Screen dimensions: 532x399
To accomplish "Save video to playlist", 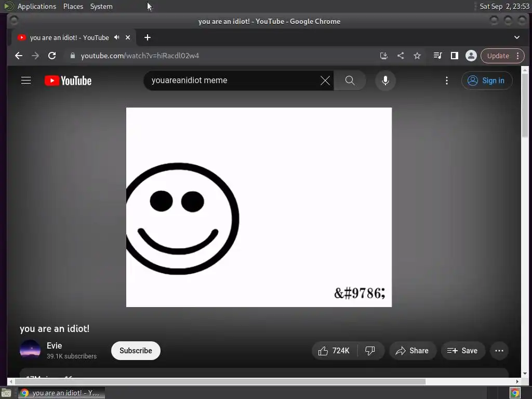I will coord(463,351).
